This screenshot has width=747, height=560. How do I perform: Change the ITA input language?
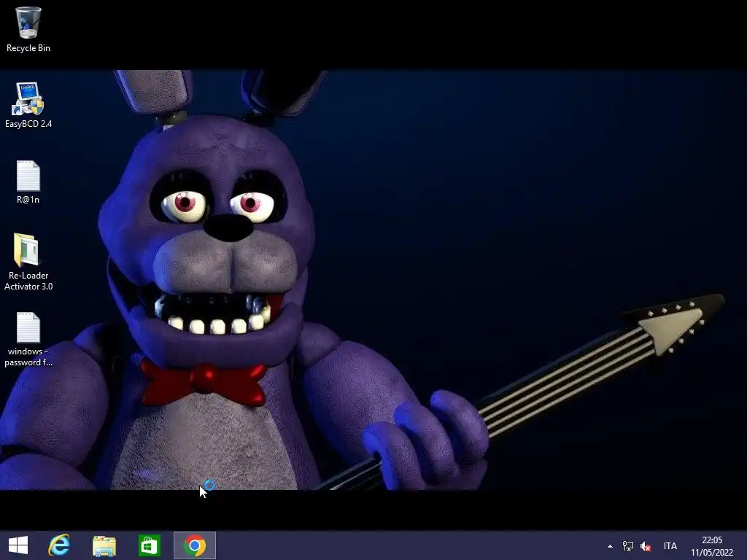[670, 546]
